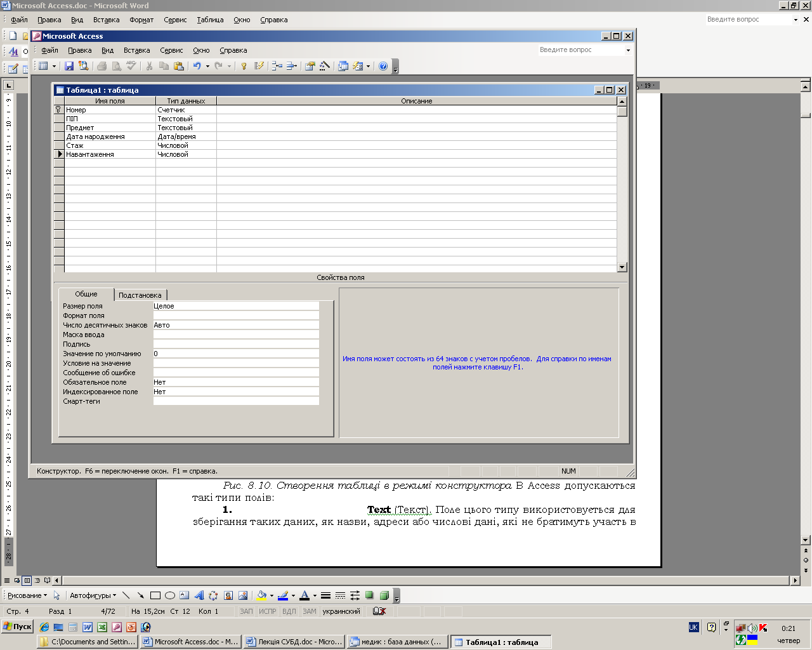Viewport: 812px width, 650px height.
Task: Switch to медик : база данных taskbar button
Action: (396, 642)
